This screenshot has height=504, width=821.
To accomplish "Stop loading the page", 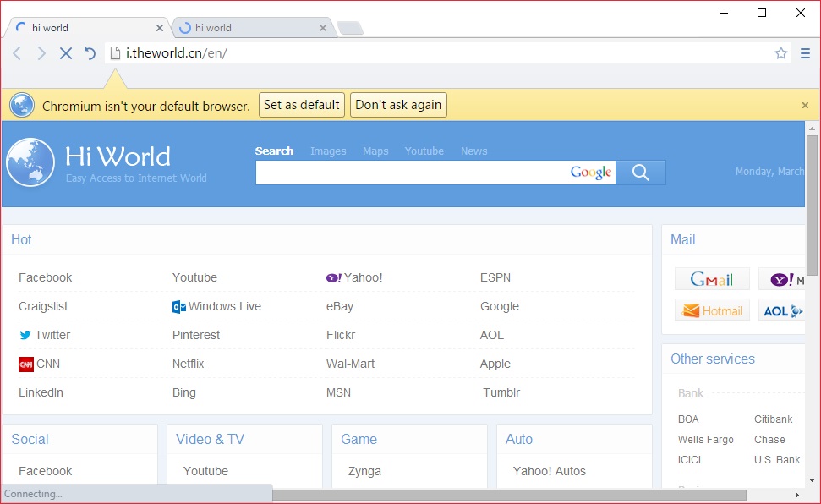I will pyautogui.click(x=65, y=53).
